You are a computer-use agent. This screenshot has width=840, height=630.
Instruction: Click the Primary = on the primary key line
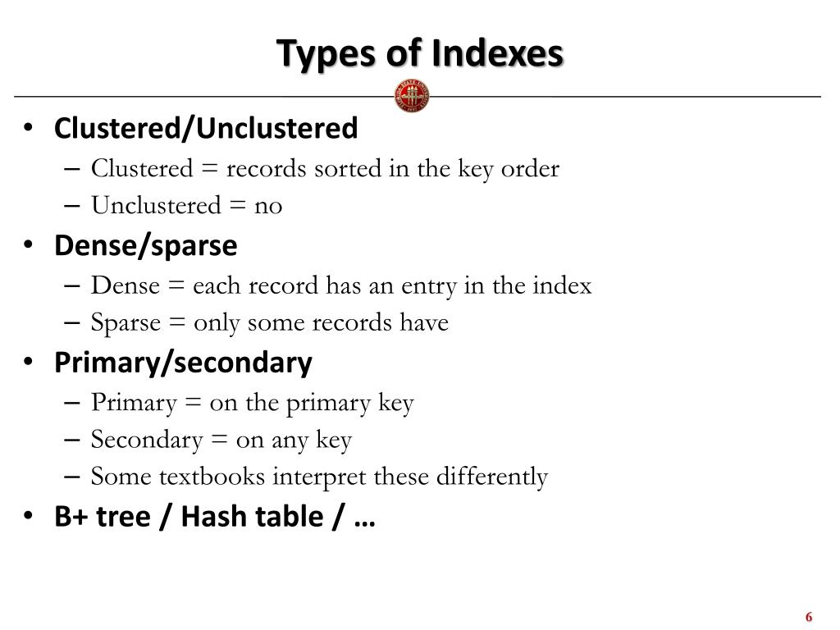point(253,404)
